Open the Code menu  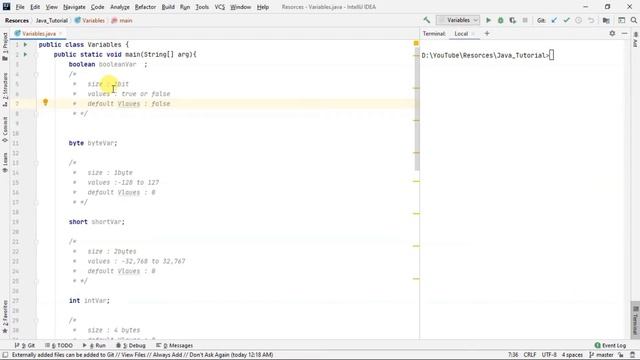click(97, 7)
